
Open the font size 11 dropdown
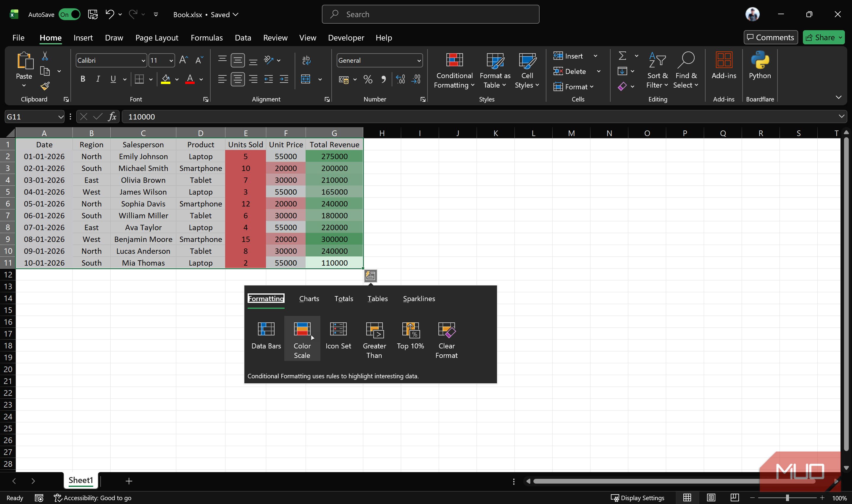171,61
